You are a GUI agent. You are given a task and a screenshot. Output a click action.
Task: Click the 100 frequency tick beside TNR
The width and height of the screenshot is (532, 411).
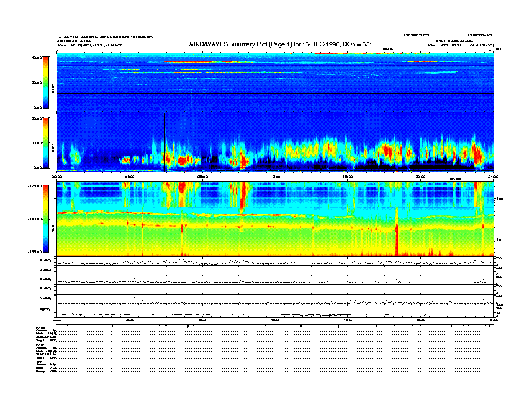(x=500, y=199)
